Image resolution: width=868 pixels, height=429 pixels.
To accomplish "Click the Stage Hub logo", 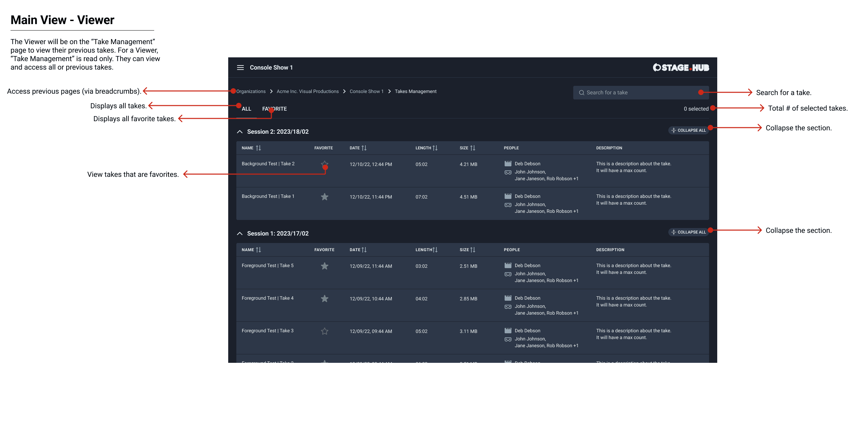I will [x=681, y=68].
